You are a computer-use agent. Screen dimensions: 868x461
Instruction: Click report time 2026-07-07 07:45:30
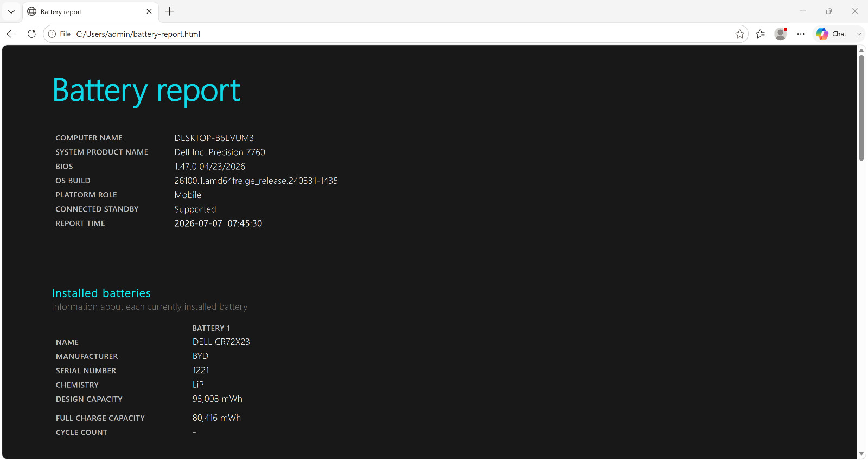(x=218, y=223)
